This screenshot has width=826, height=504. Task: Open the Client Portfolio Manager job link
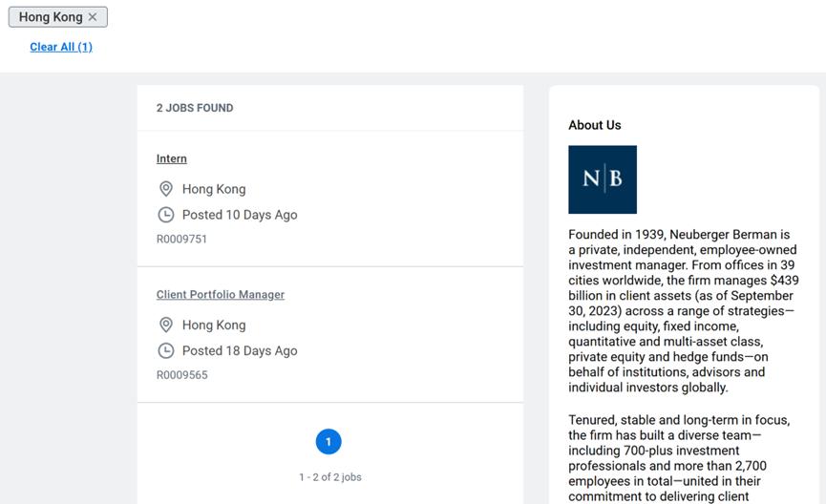click(221, 295)
